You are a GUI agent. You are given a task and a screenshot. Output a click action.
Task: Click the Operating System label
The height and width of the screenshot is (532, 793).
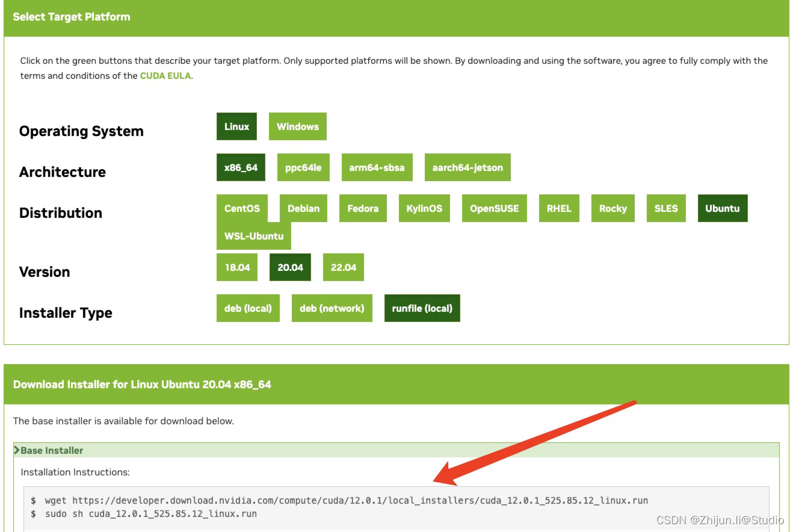[x=81, y=131]
